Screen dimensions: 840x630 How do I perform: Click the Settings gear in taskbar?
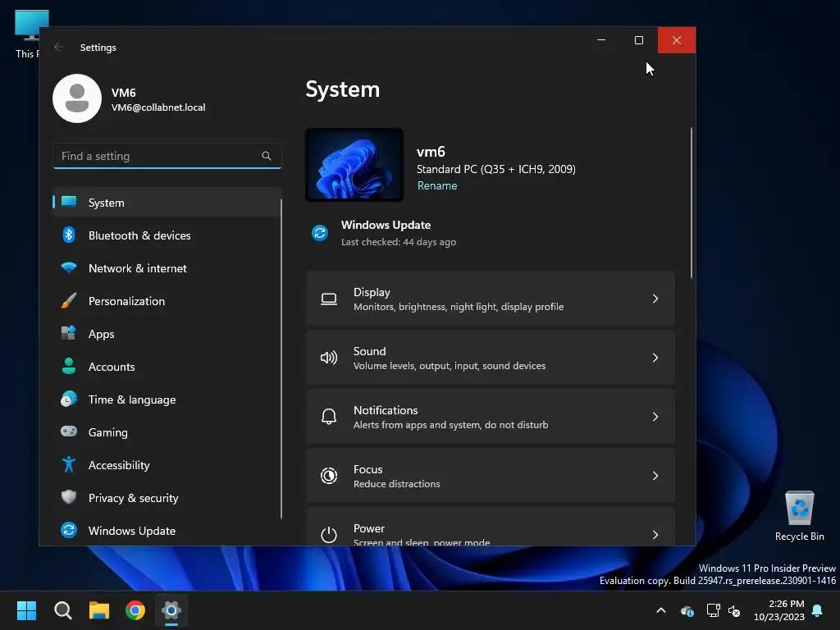[171, 610]
